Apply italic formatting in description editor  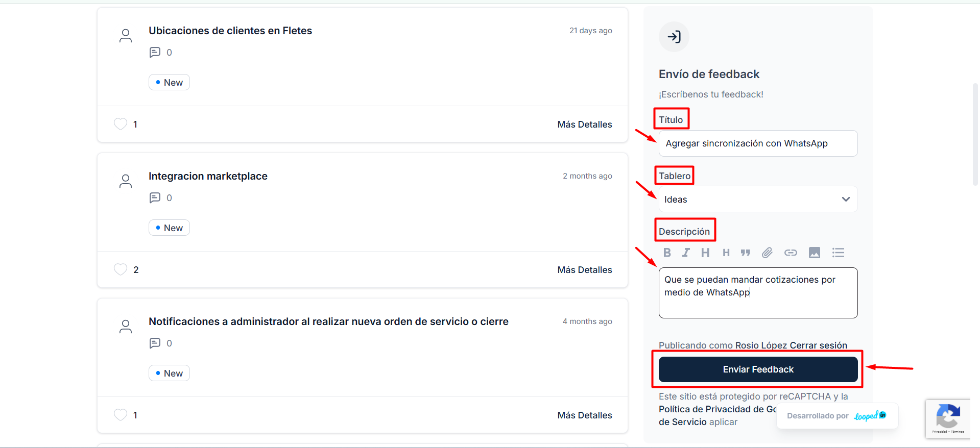(686, 253)
